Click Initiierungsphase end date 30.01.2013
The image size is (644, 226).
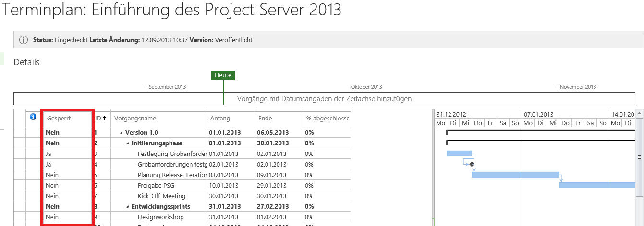click(x=273, y=143)
